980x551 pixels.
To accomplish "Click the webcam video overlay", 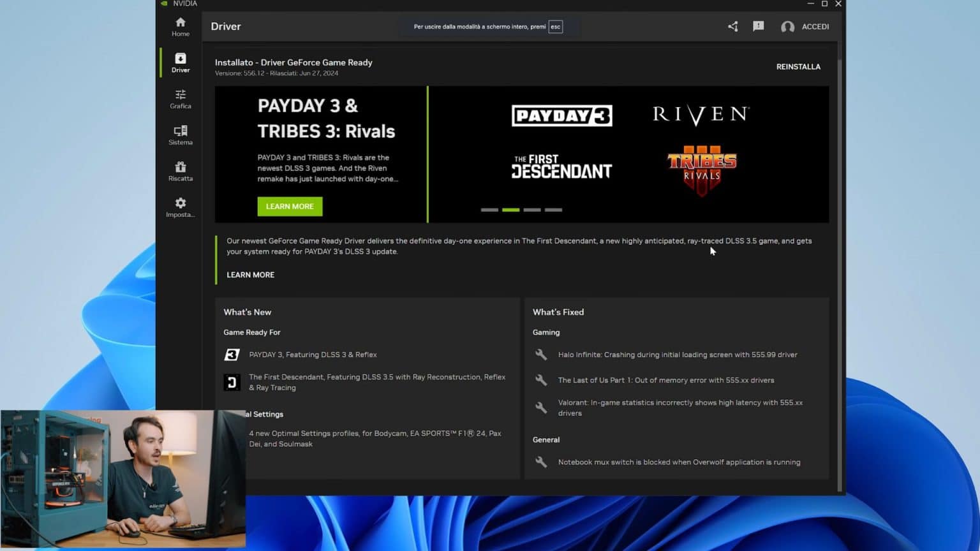I will tap(123, 479).
